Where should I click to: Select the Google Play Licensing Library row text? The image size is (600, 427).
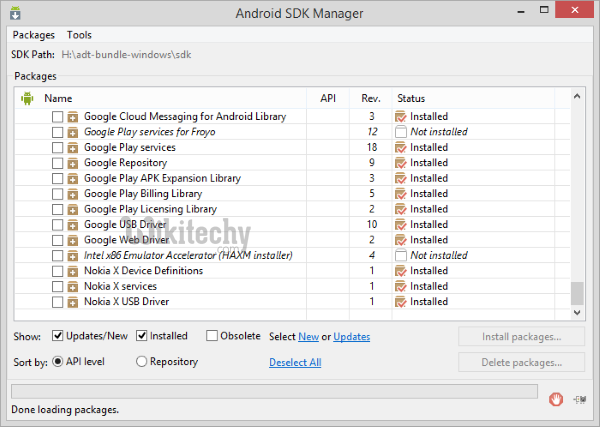[x=150, y=209]
